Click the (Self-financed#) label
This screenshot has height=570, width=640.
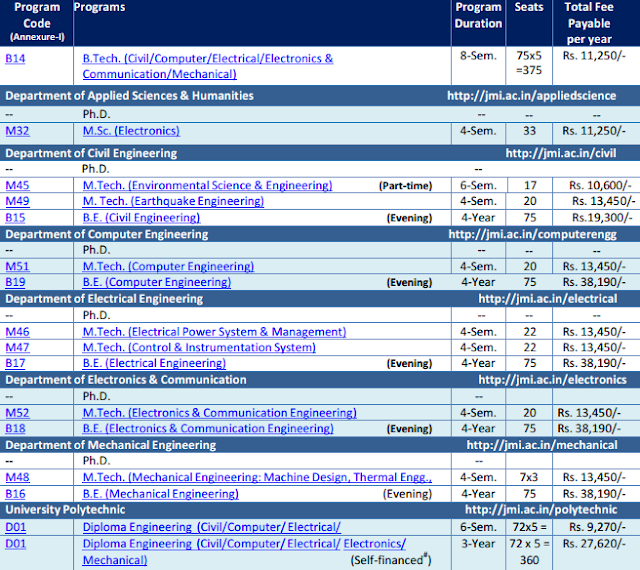coord(391,560)
